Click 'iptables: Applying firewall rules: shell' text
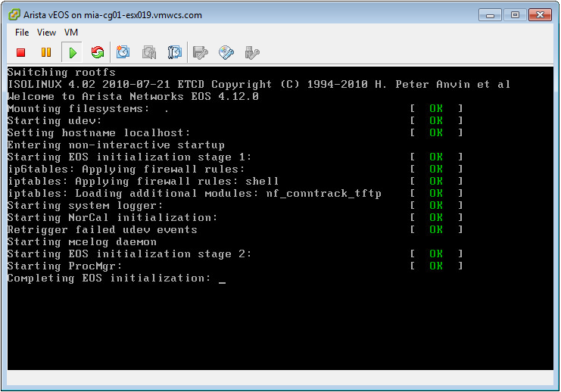Screen dimensions: 561x392 [143, 182]
